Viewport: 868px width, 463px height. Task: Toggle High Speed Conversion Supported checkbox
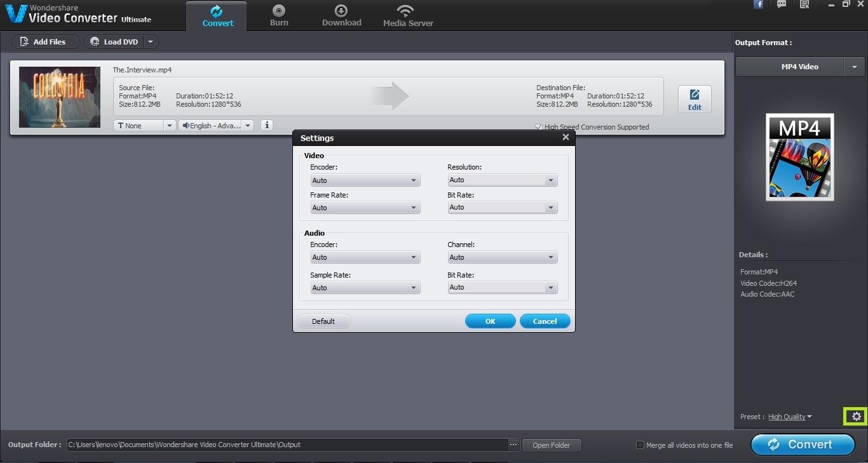tap(539, 127)
